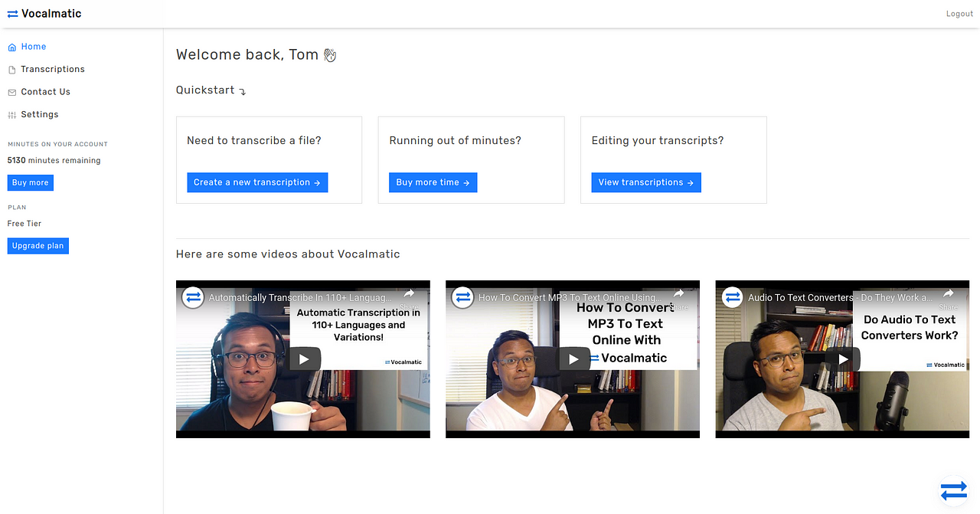980x514 pixels.
Task: Click the Vocalmatic brand name in header
Action: (51, 14)
